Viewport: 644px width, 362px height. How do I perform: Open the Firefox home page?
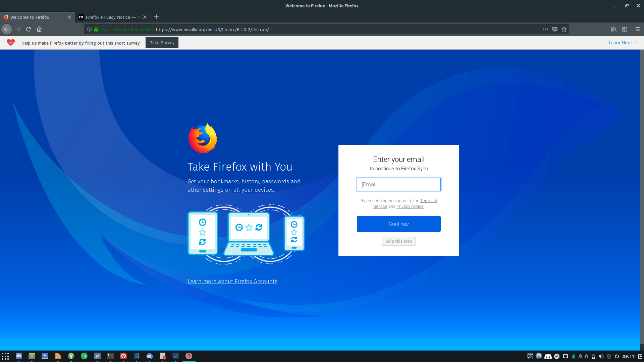[x=39, y=29]
